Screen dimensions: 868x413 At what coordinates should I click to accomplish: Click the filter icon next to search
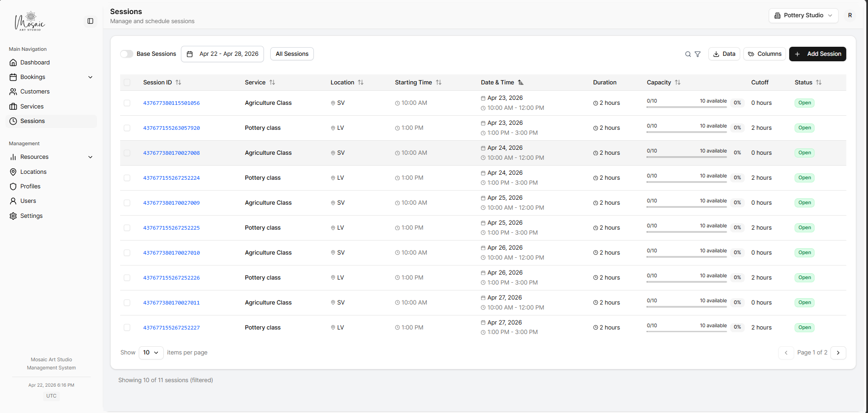697,54
